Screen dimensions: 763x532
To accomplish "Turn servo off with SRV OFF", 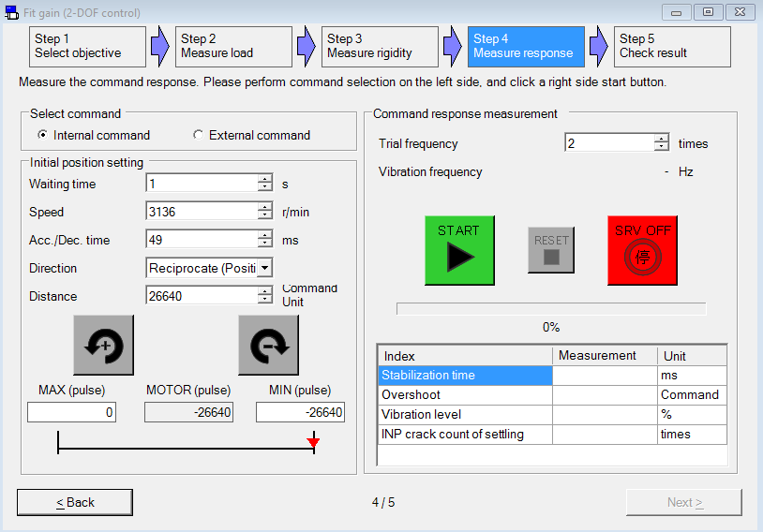I will coord(642,250).
